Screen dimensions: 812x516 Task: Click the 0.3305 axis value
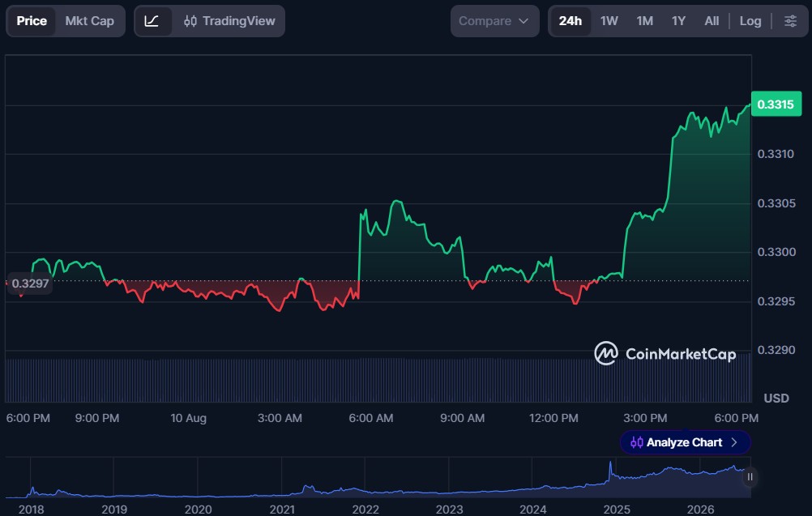[776, 203]
